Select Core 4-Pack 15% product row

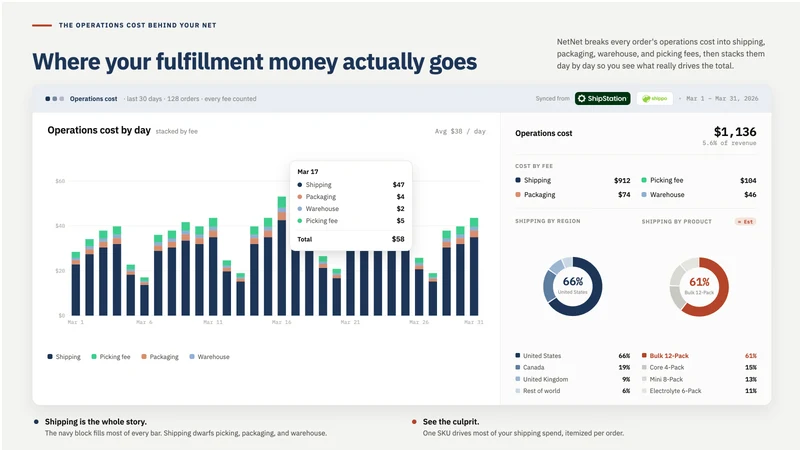coord(699,367)
